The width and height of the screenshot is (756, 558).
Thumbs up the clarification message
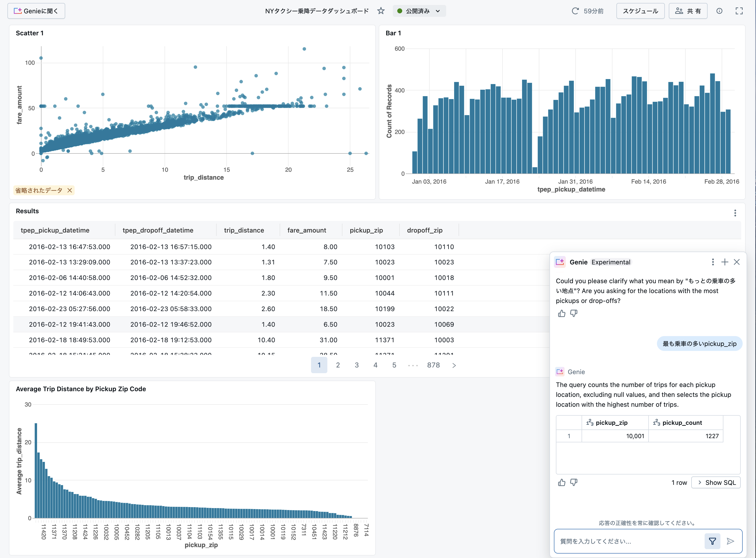pyautogui.click(x=562, y=313)
